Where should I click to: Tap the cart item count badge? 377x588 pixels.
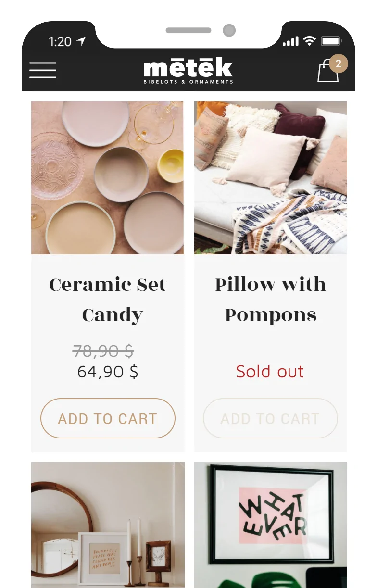[339, 63]
